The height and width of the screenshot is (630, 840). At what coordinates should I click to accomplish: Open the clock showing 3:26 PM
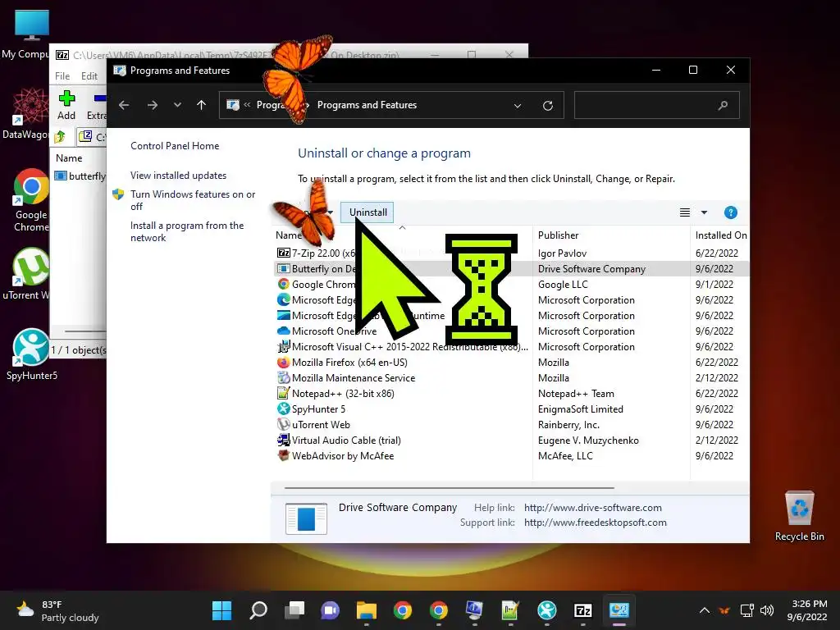[x=807, y=610]
